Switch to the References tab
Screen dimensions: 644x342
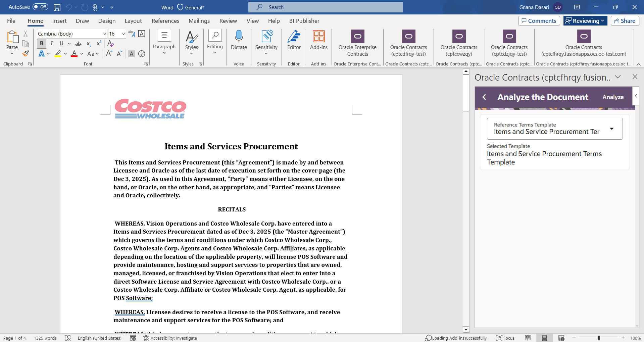coord(165,21)
